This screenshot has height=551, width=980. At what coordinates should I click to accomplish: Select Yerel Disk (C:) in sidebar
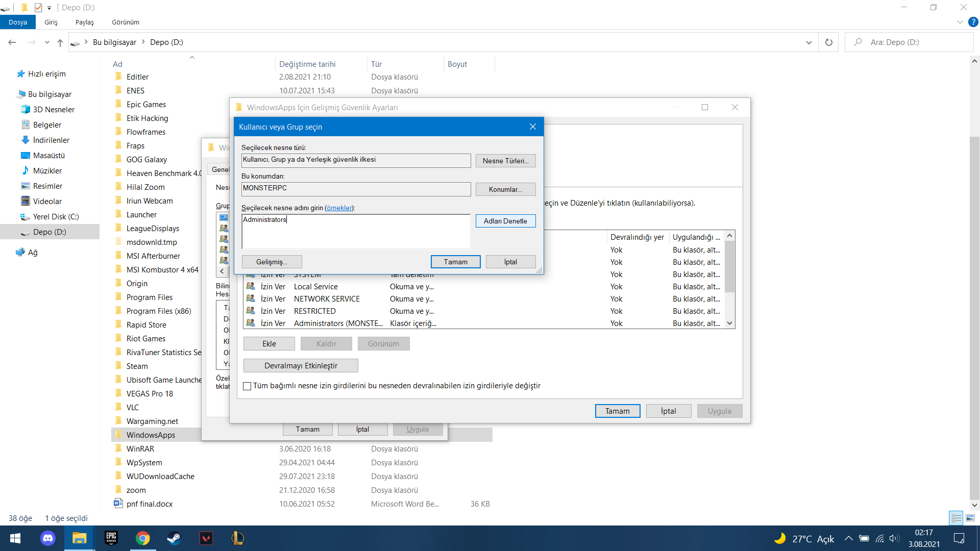pos(56,217)
